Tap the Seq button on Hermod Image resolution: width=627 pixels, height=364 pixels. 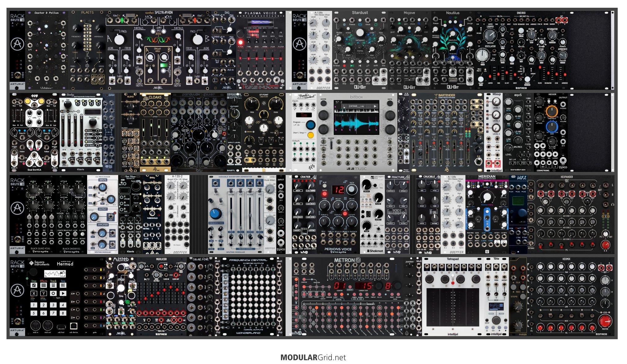click(63, 285)
